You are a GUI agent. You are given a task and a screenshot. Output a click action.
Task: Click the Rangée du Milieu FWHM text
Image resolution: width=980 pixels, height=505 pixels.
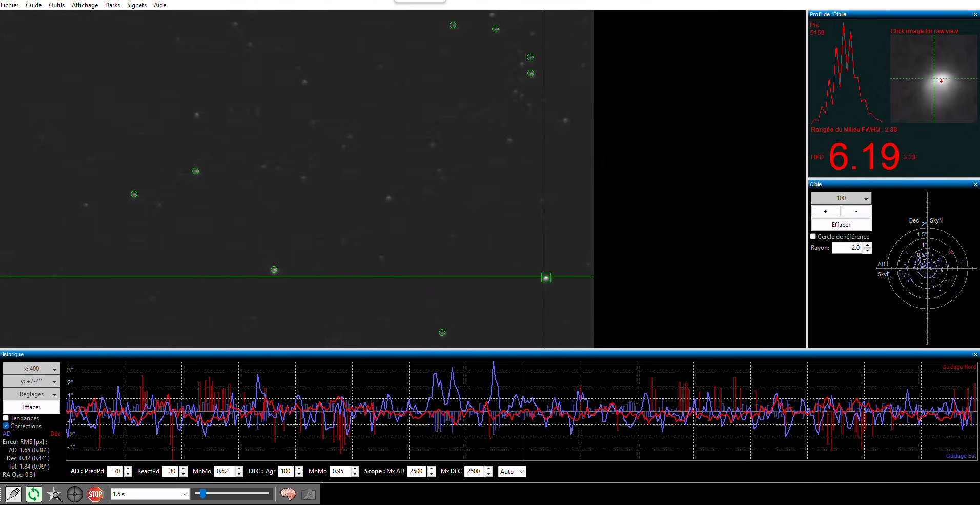point(854,130)
